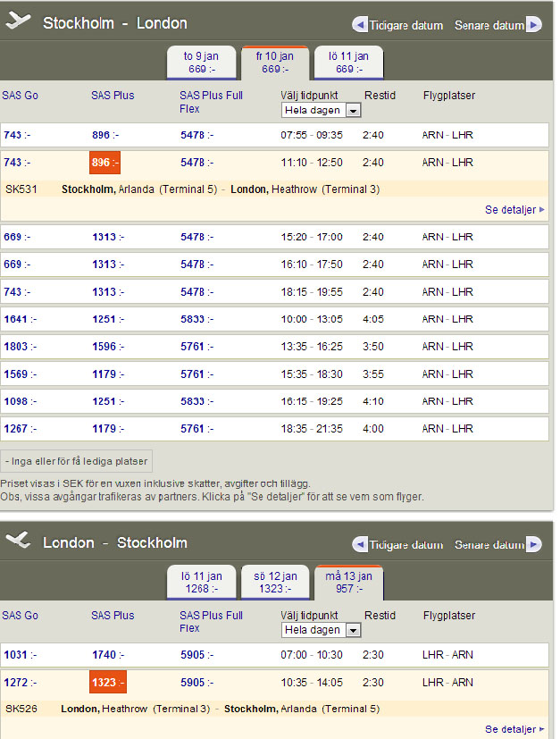This screenshot has width=560, height=739.
Task: Switch to the sö 12 jan return tab
Action: coord(274,582)
